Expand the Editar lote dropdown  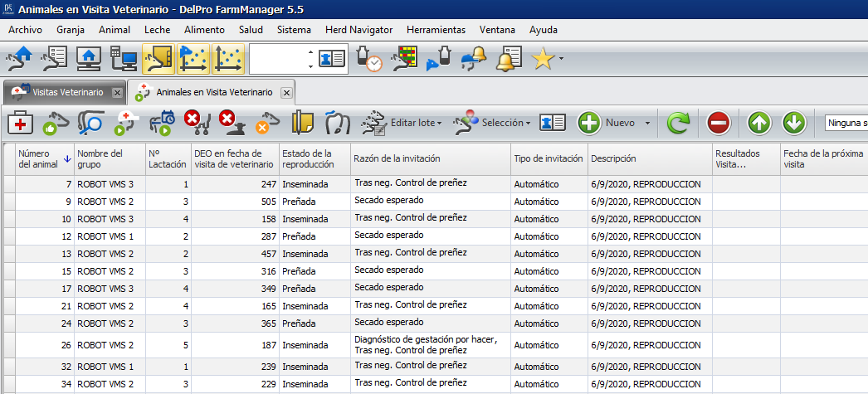[416, 123]
